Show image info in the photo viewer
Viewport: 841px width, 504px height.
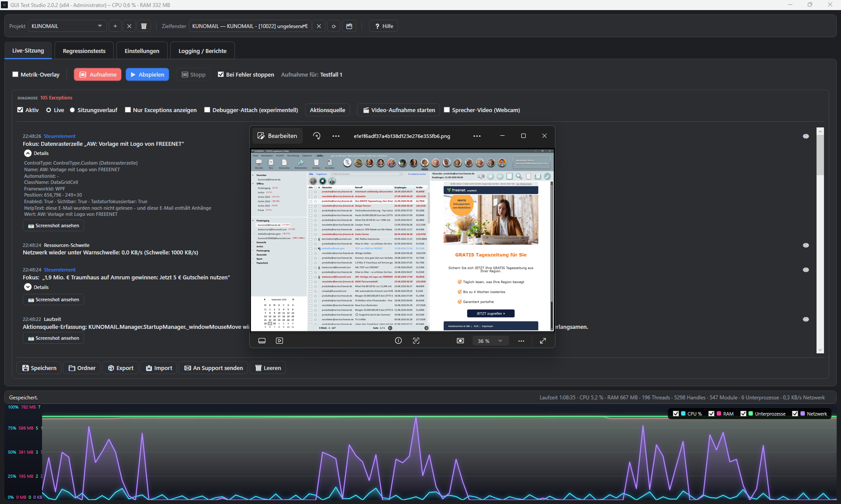pos(398,341)
